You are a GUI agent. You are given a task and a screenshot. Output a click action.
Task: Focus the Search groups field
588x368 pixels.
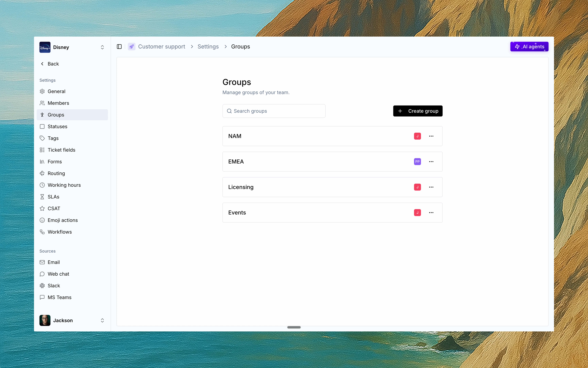point(274,111)
